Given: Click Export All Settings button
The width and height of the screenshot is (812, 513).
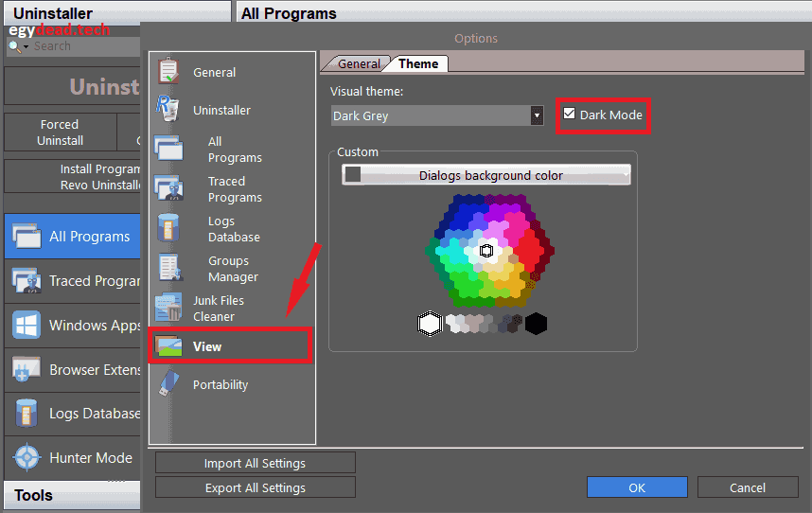Looking at the screenshot, I should tap(255, 487).
